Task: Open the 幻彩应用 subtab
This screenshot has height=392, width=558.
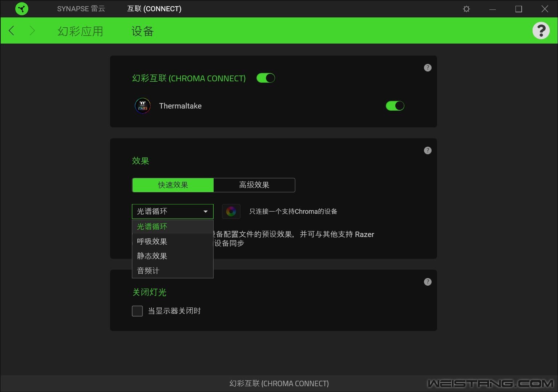Action: [x=80, y=31]
